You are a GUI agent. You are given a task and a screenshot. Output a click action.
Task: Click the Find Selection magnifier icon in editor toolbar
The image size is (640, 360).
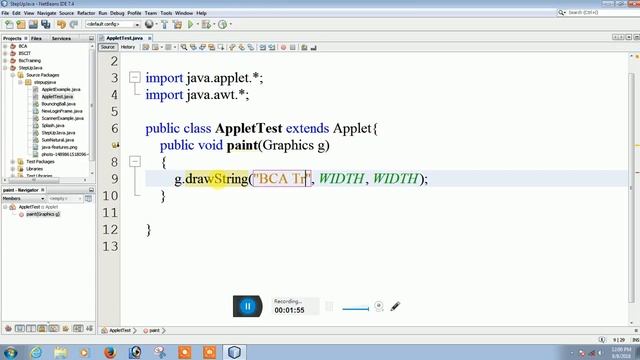184,47
